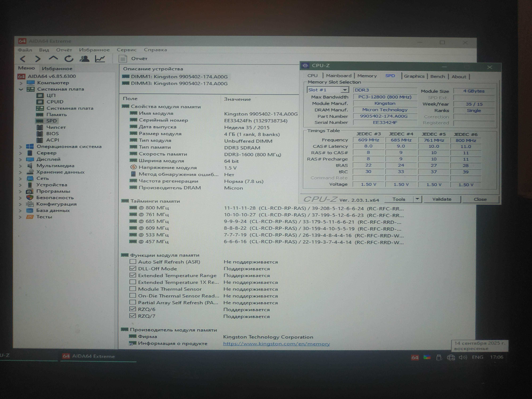Screen dimensions: 532x399
Task: Open the Сервис menu
Action: (x=127, y=50)
